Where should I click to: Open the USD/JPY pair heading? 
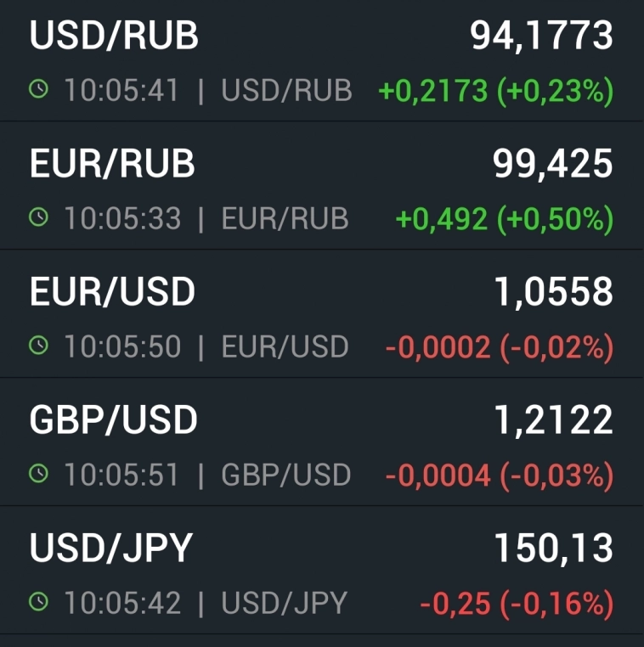(x=111, y=549)
